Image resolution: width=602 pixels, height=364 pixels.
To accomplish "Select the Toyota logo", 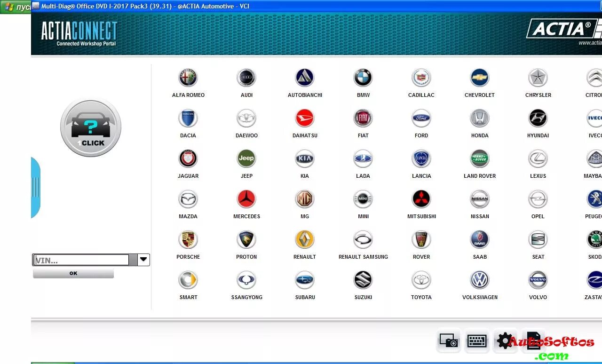I will [x=421, y=280].
